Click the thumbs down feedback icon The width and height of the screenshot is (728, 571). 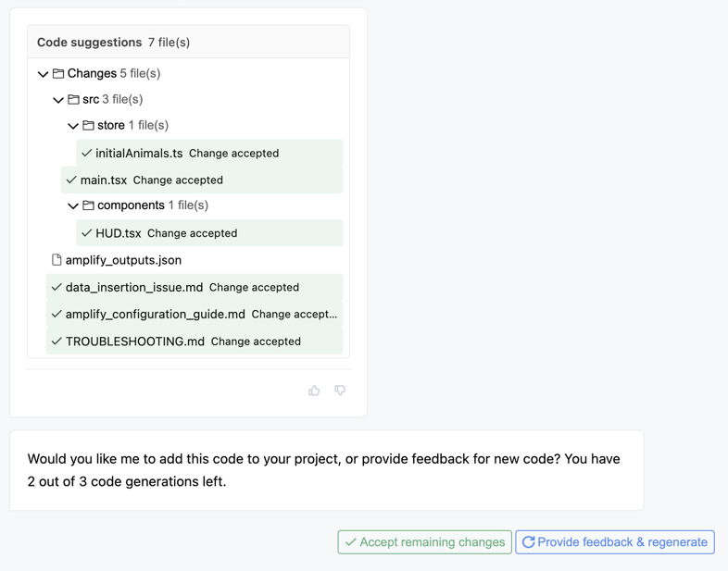tap(340, 391)
